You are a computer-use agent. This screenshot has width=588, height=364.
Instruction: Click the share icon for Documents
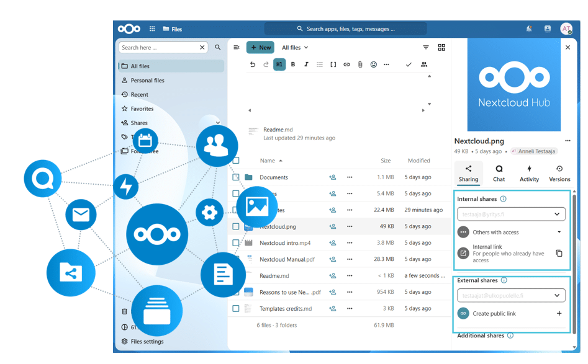point(332,177)
